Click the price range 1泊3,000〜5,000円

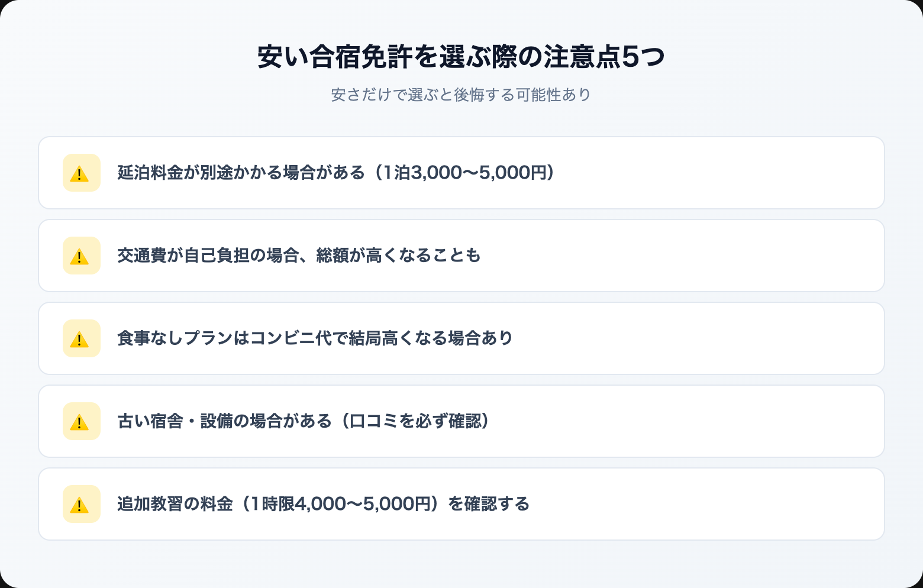tap(463, 173)
